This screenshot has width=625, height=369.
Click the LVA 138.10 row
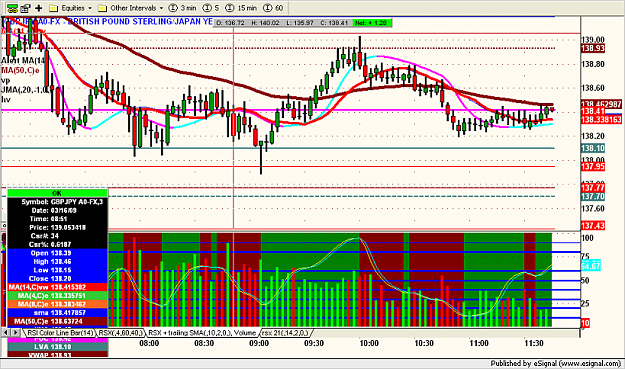[x=57, y=347]
